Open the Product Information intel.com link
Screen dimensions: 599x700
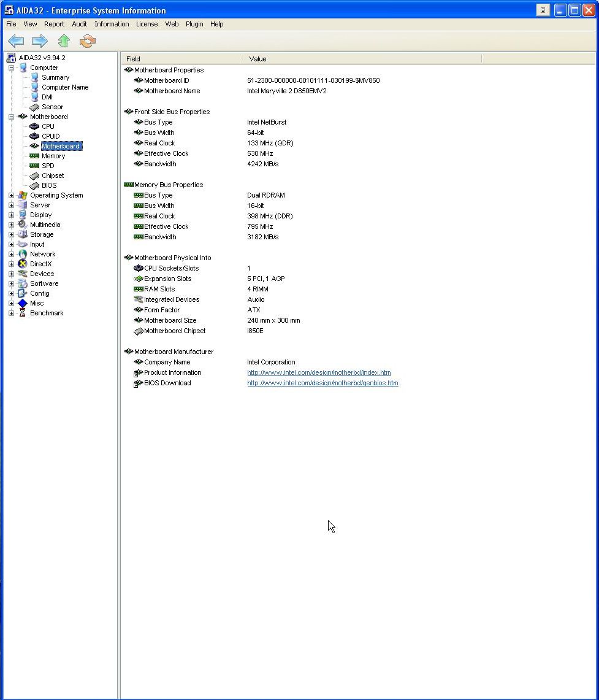319,373
